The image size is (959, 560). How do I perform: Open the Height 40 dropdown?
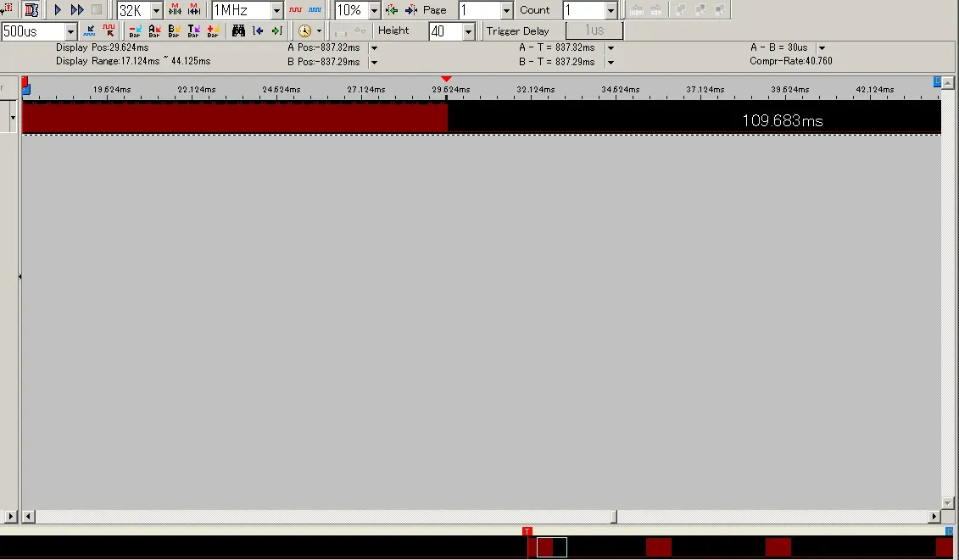(468, 32)
